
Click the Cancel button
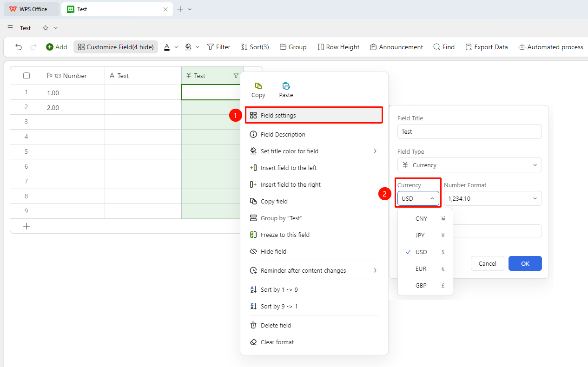[x=488, y=263]
